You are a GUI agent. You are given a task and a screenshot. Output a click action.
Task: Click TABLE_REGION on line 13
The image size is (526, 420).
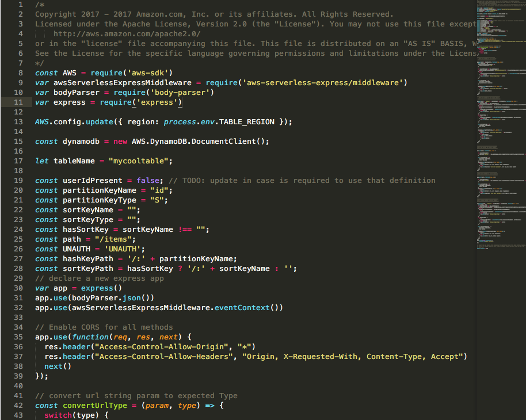pos(247,122)
